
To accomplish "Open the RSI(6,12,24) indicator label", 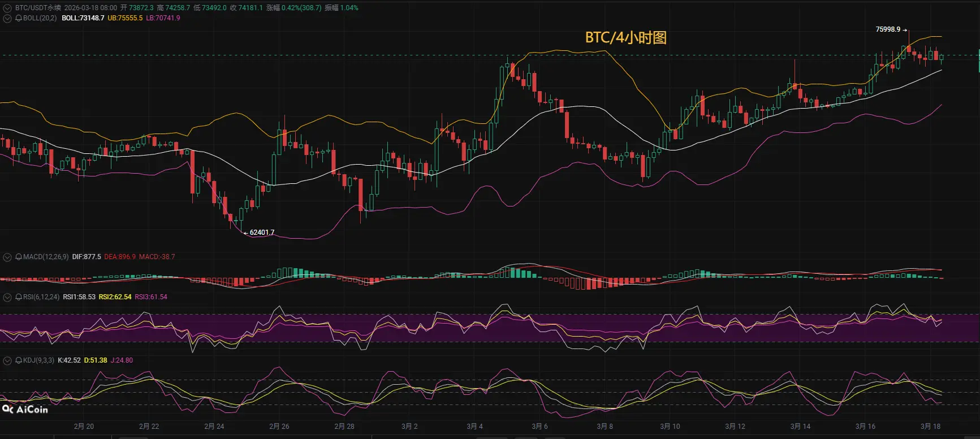I will pyautogui.click(x=41, y=297).
